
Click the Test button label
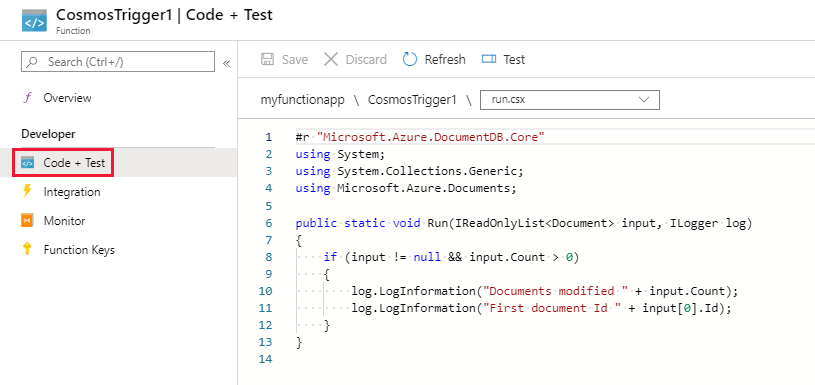click(x=514, y=60)
